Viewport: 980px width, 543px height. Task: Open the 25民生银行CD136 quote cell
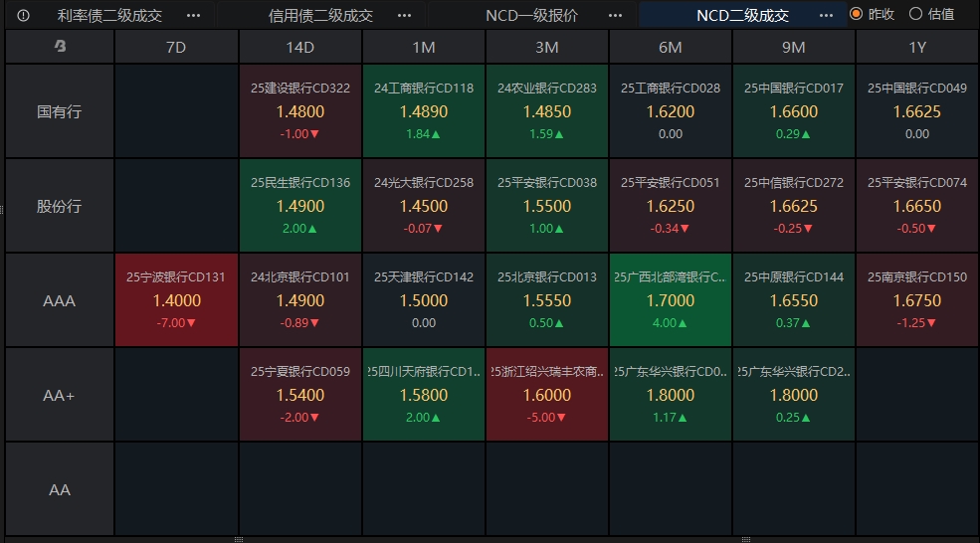300,206
